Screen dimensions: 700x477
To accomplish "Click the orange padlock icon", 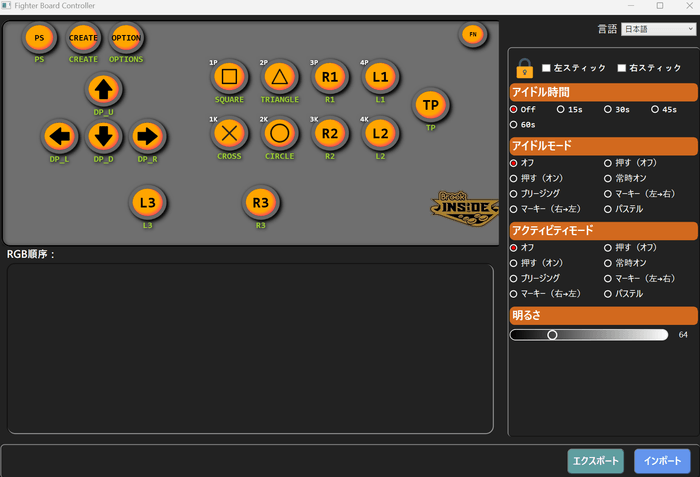I will pyautogui.click(x=525, y=68).
